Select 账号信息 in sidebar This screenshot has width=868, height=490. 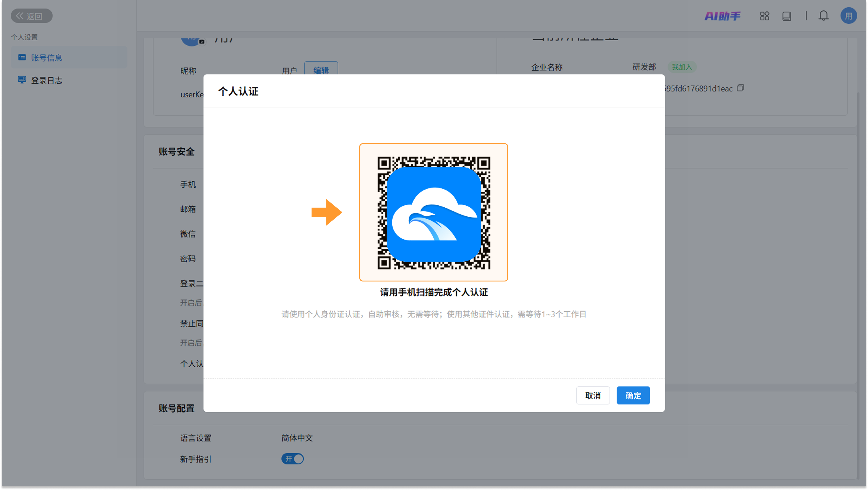pyautogui.click(x=47, y=58)
